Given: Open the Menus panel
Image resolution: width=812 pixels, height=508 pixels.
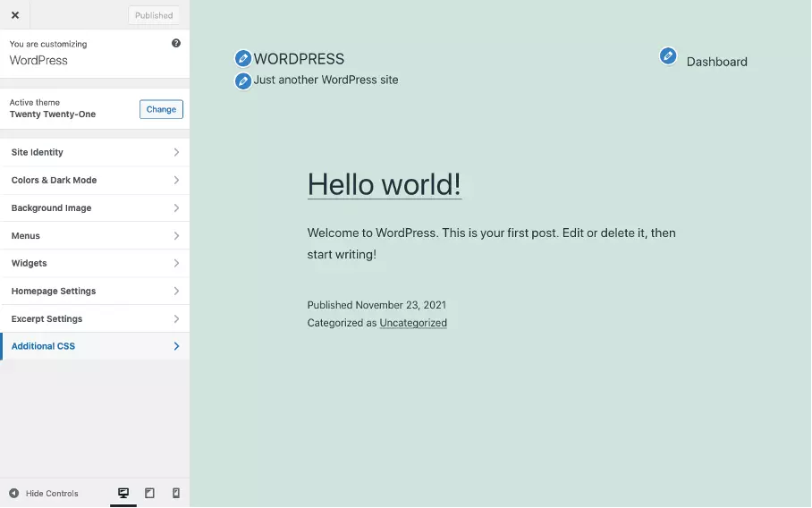Looking at the screenshot, I should (x=95, y=235).
